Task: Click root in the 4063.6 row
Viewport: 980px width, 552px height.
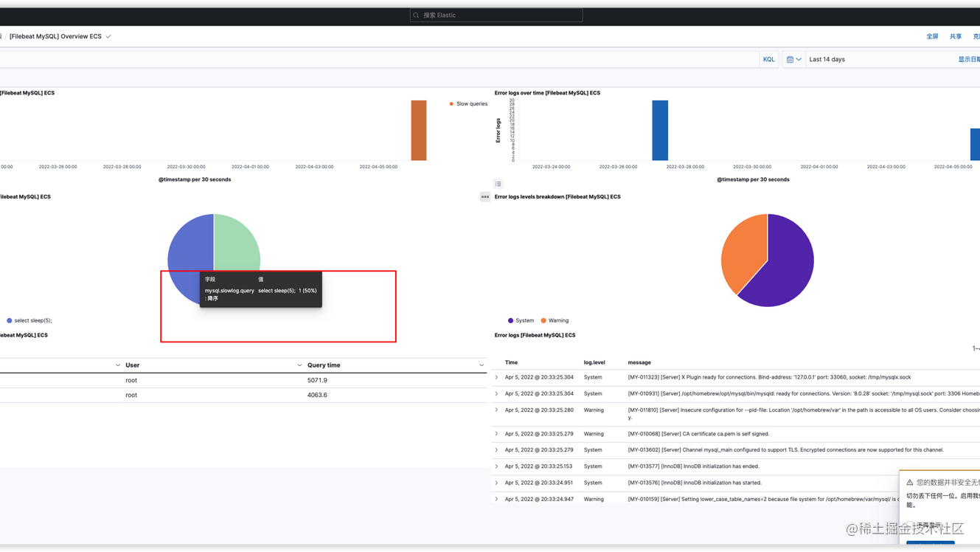Action: pyautogui.click(x=131, y=396)
